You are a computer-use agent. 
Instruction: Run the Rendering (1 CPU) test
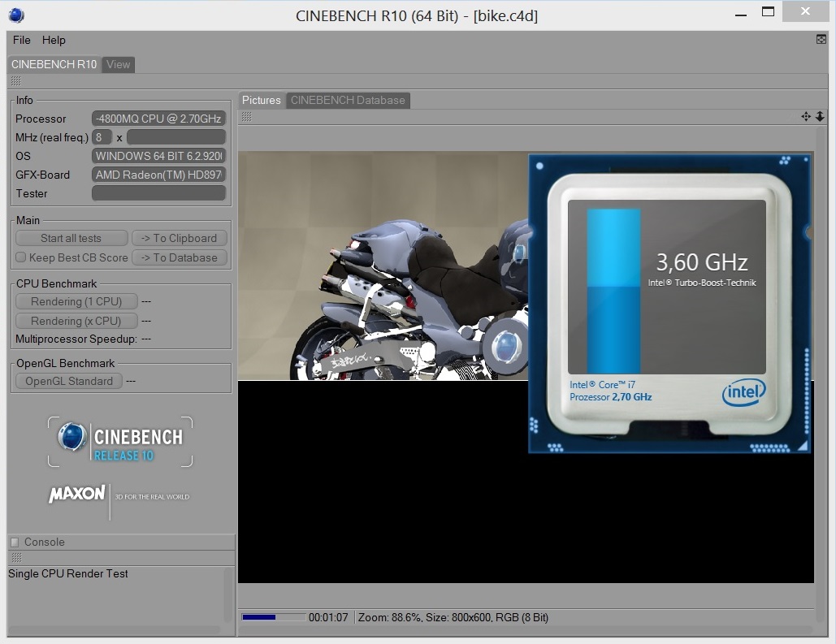click(x=76, y=302)
